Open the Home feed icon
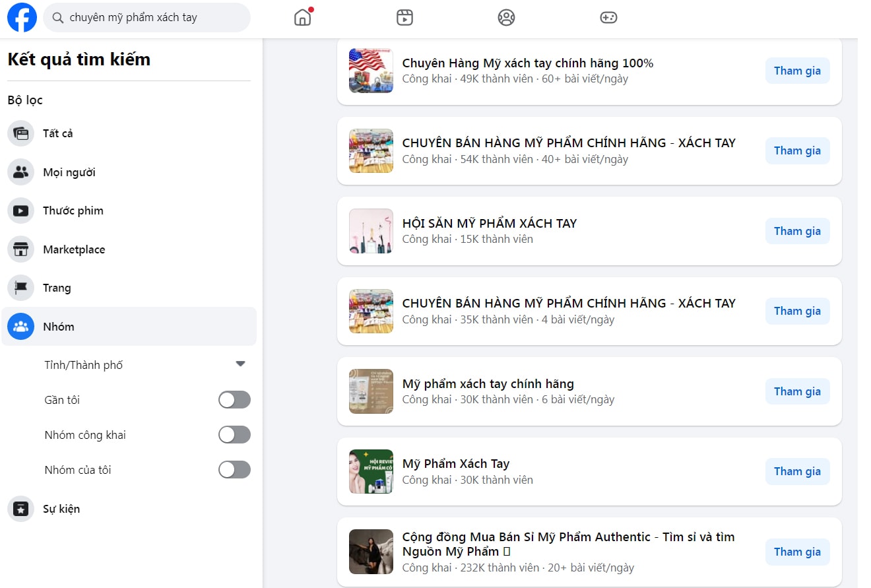871x588 pixels. [x=302, y=18]
